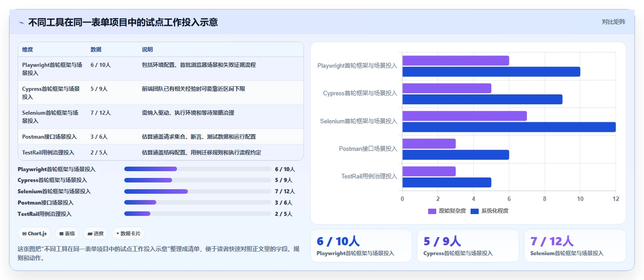Click chart axis label 'Cypress首轮框架与场景投入'

point(360,93)
